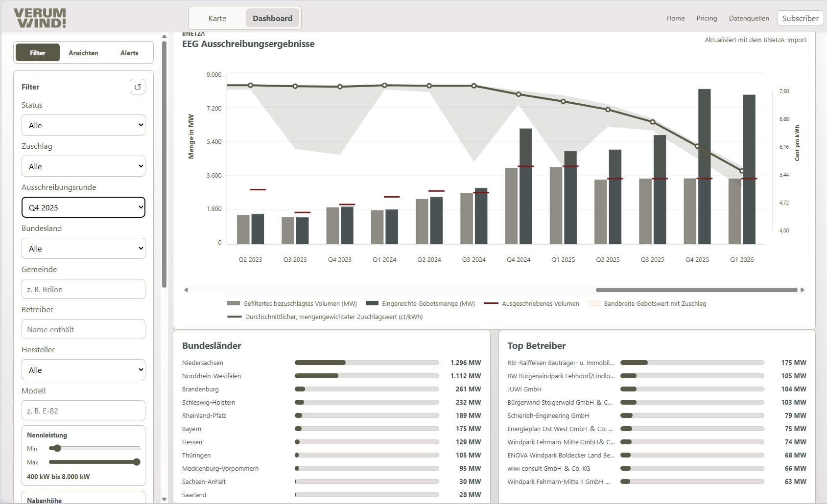
Task: Toggle Bandbreite Gebotswert mit Zuschlag legend
Action: 647,303
